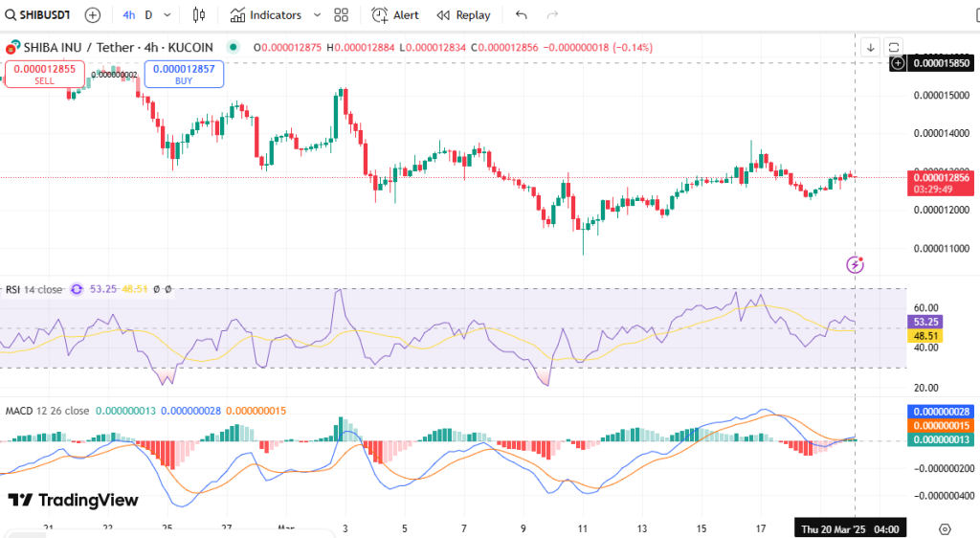
Task: Expand the timeframe dropdown arrow
Action: click(x=167, y=15)
